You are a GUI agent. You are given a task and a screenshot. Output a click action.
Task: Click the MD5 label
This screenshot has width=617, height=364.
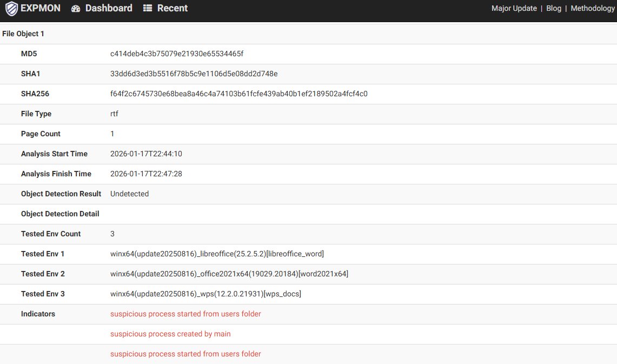coord(29,54)
